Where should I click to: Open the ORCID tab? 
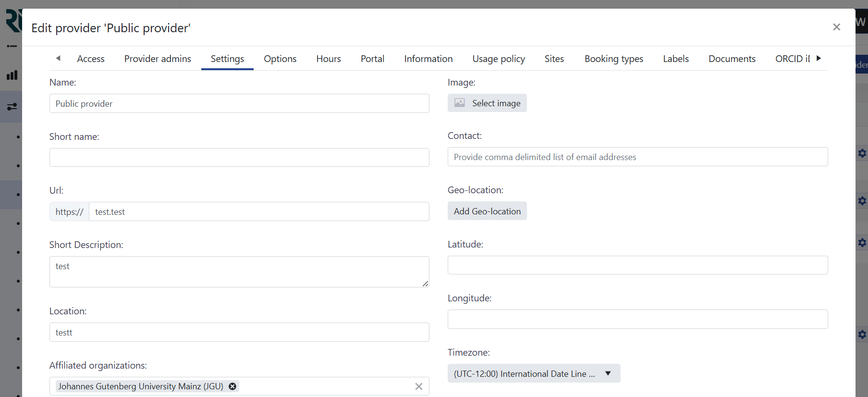pyautogui.click(x=793, y=59)
